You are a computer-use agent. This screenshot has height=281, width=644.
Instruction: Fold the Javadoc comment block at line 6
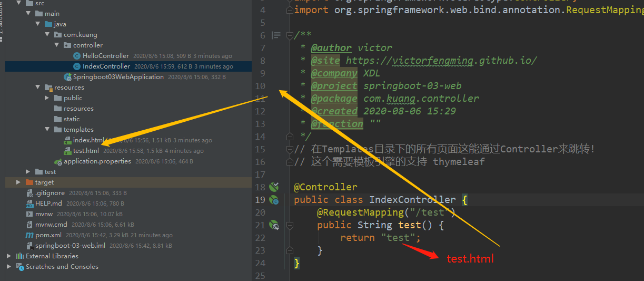(289, 35)
